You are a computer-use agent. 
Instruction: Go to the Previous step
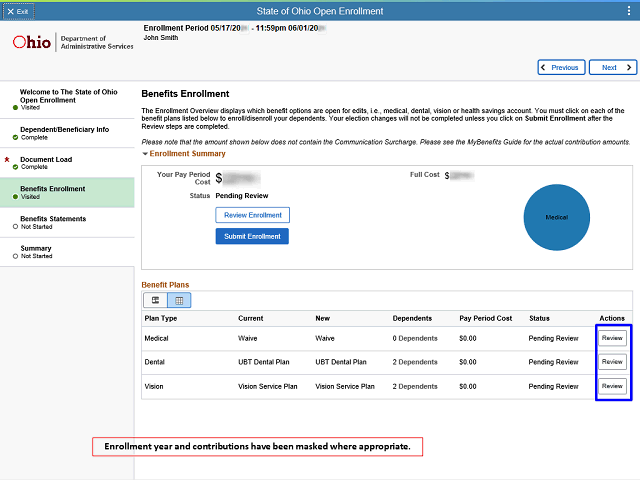coord(561,67)
